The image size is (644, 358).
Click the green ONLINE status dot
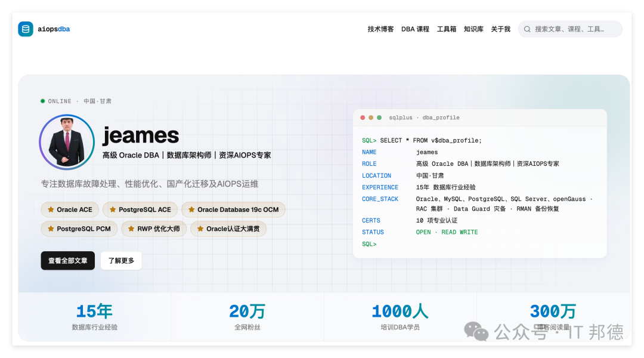(43, 101)
